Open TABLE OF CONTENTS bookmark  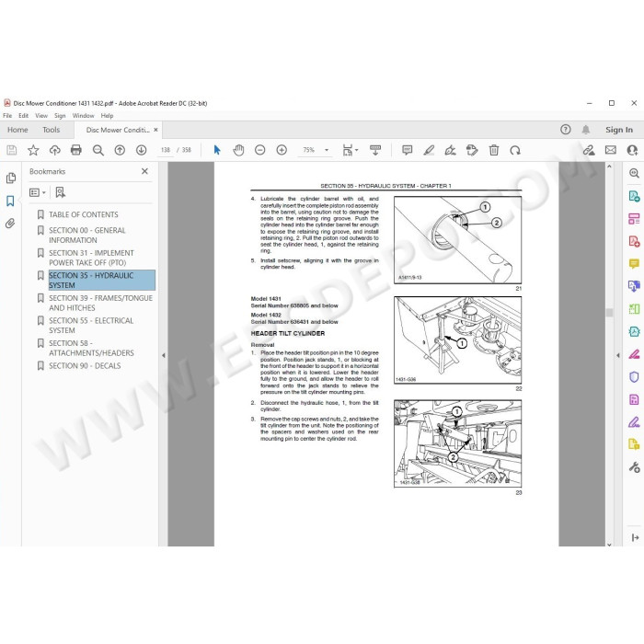tap(84, 214)
